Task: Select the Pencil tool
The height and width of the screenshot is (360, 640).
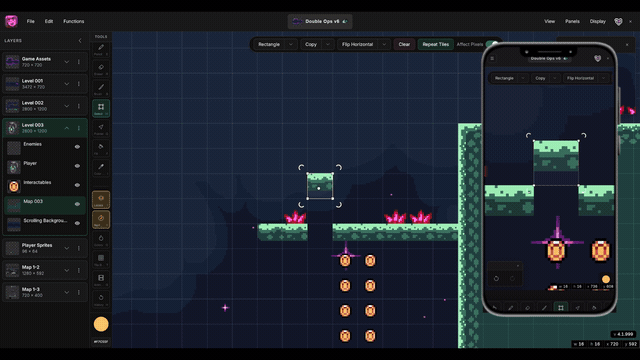Action: pyautogui.click(x=101, y=49)
